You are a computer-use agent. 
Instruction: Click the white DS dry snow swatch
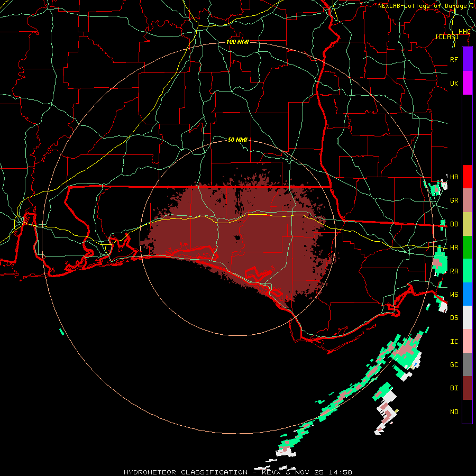[x=467, y=317]
